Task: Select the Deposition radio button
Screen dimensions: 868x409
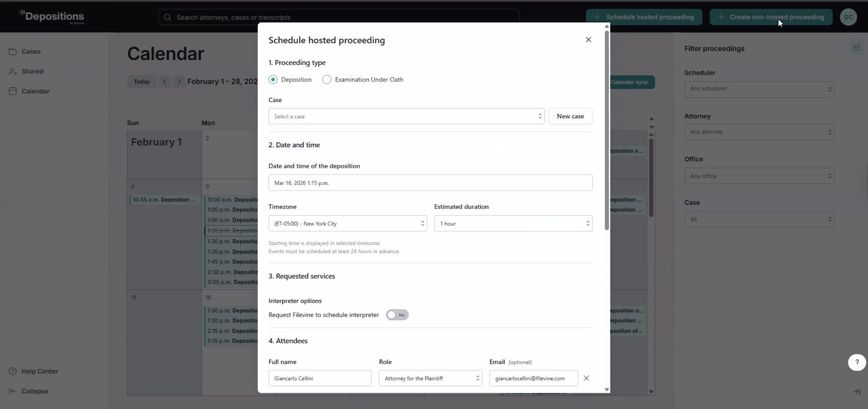Action: pos(273,80)
